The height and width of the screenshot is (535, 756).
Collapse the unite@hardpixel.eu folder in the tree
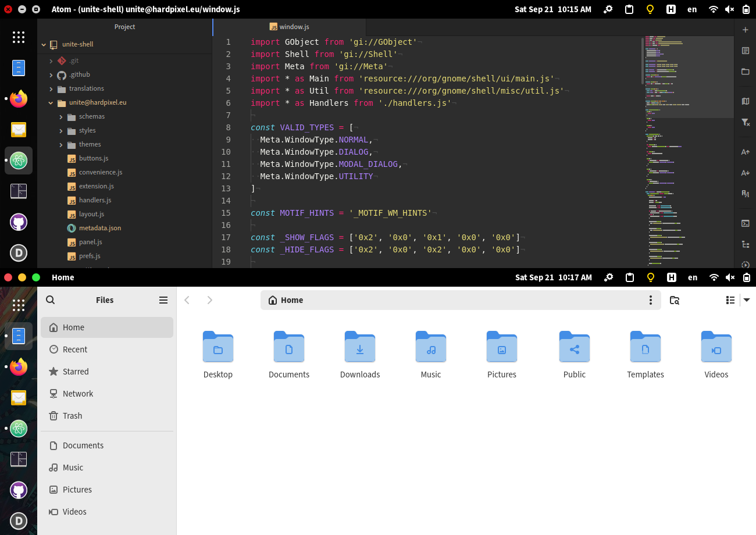click(x=51, y=103)
